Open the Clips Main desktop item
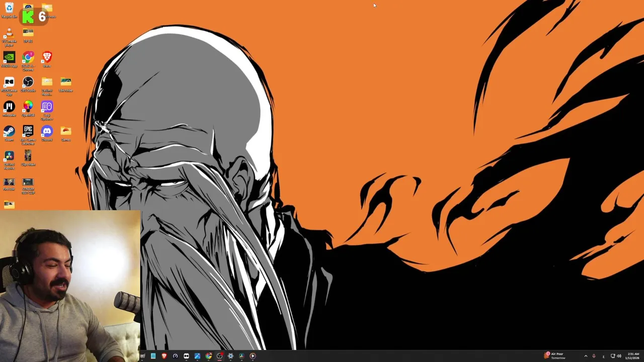644x362 pixels. coord(28,158)
